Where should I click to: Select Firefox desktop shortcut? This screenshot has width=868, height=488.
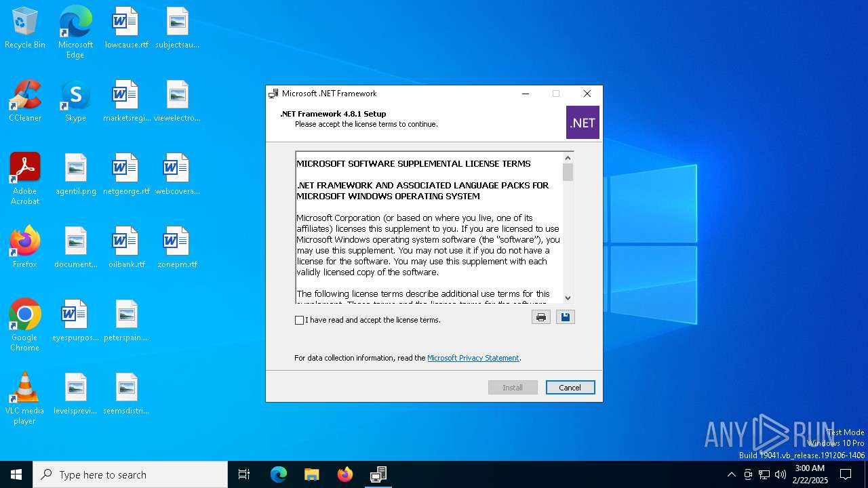25,248
